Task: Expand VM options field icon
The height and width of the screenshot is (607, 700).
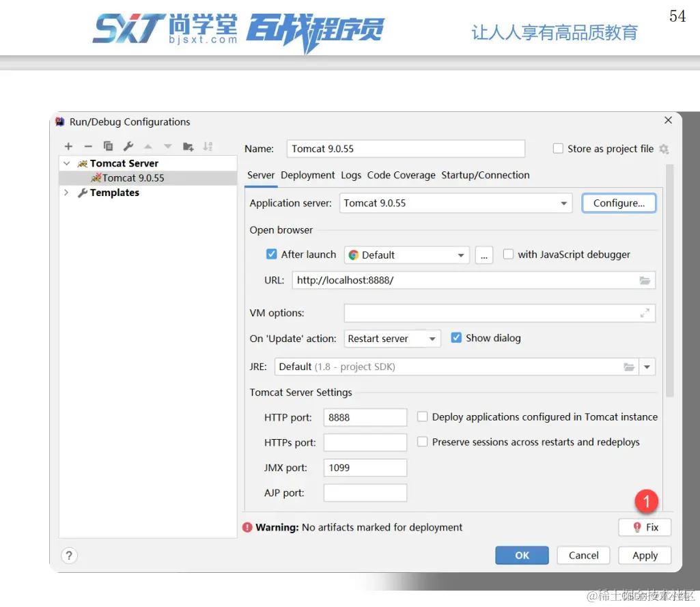Action: pyautogui.click(x=645, y=313)
